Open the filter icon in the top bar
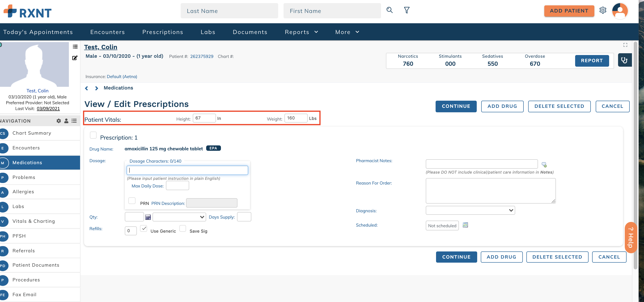 [407, 10]
